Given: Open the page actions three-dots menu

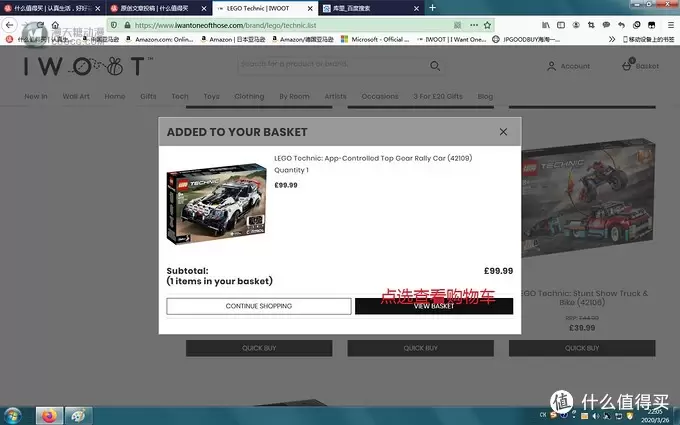Looking at the screenshot, I should [x=474, y=25].
